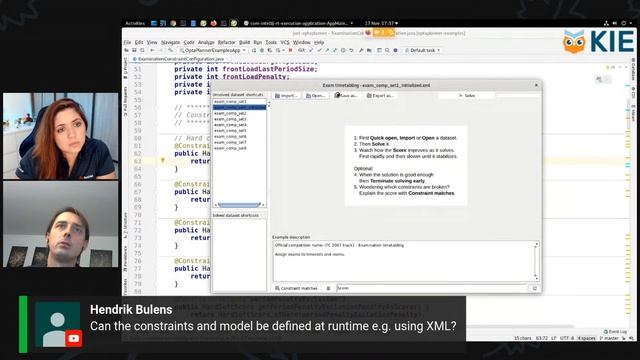Select exam_comp_set4 in dataset list

point(230,124)
